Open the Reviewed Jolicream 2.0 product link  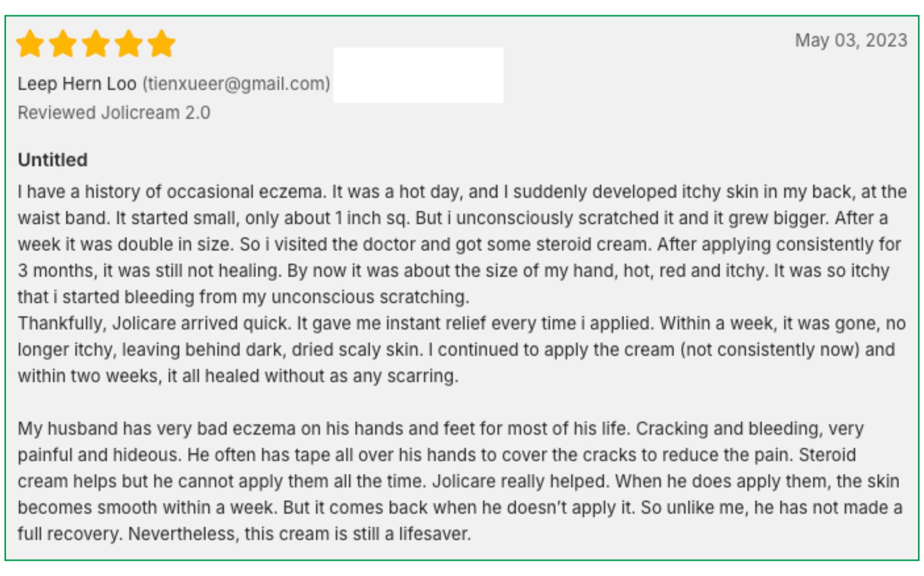point(114,113)
